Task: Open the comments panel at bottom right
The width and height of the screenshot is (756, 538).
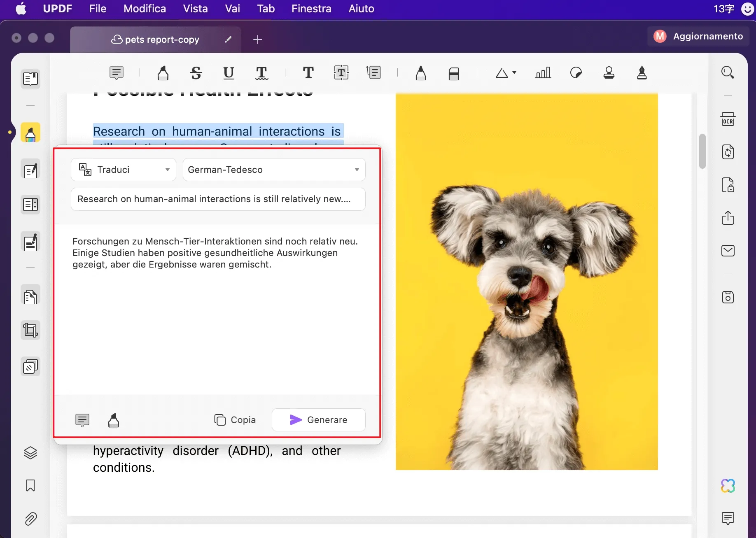Action: point(728,518)
